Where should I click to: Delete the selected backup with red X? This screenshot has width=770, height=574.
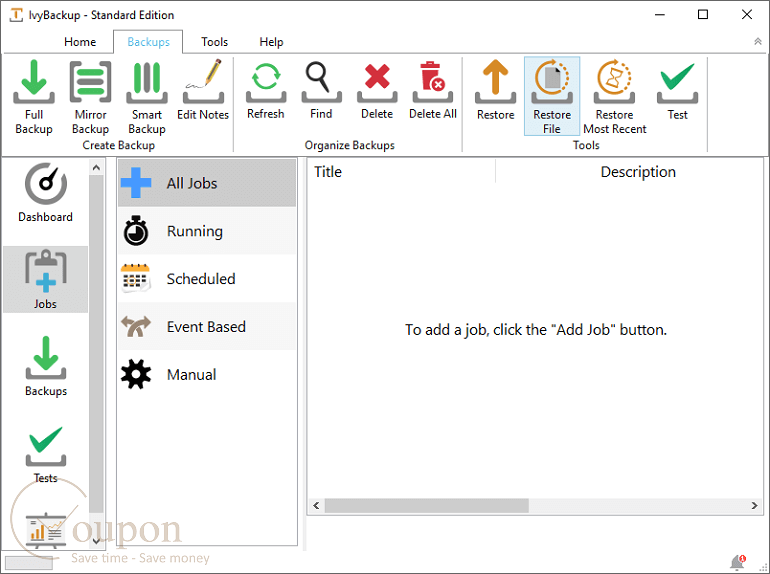(x=377, y=90)
